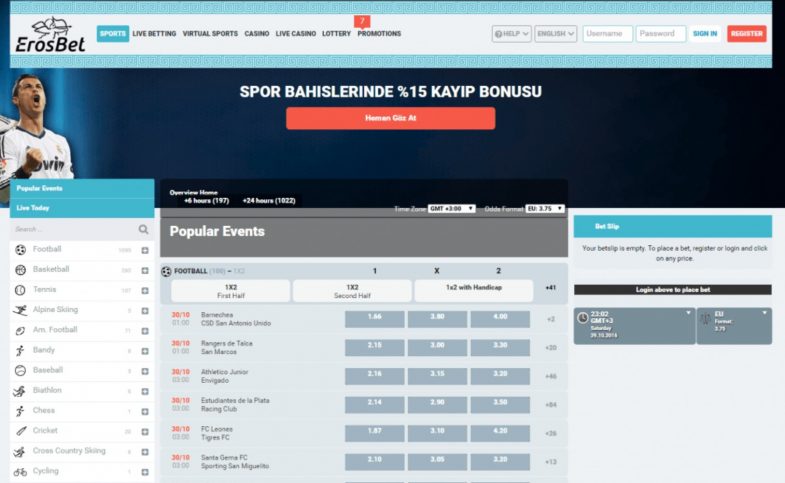The width and height of the screenshot is (785, 483).
Task: Click the clock icon in the time widget
Action: click(583, 317)
